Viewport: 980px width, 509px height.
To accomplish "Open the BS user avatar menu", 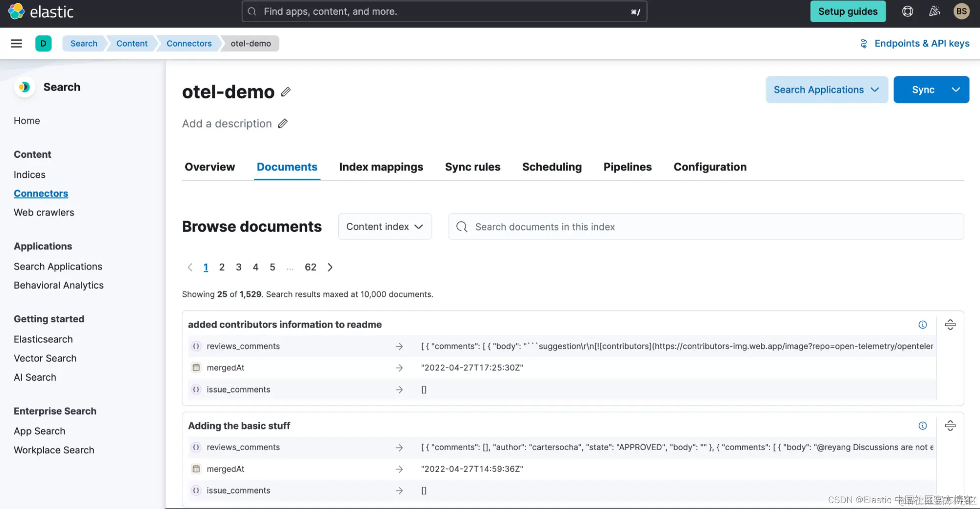I will coord(961,11).
